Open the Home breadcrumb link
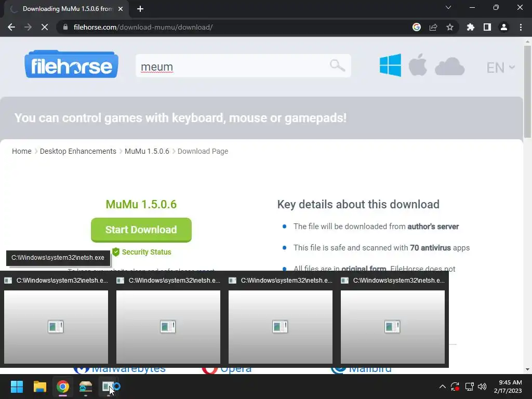Viewport: 532px width, 399px height. 22,151
